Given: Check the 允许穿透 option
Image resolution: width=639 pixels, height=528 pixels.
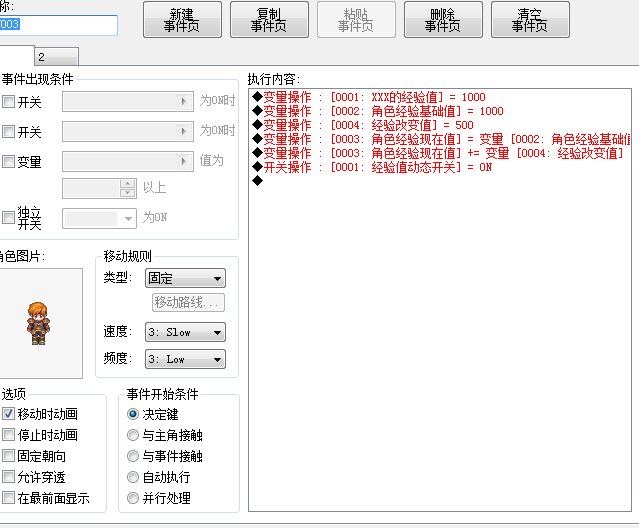Looking at the screenshot, I should pyautogui.click(x=9, y=477).
